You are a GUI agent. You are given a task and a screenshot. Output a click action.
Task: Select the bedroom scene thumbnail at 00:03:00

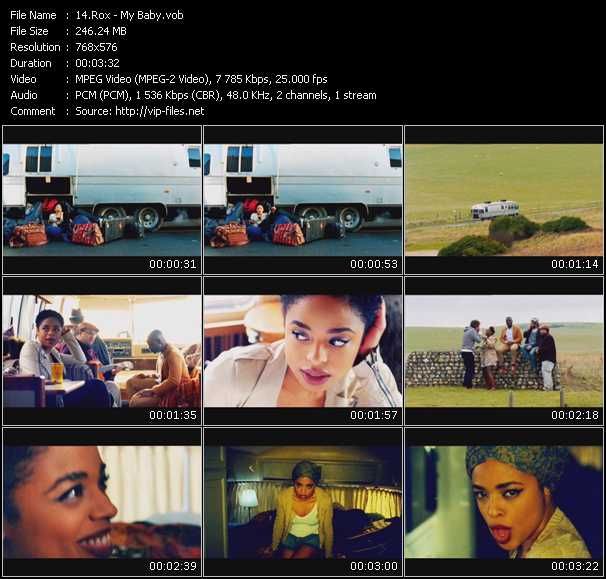click(303, 502)
